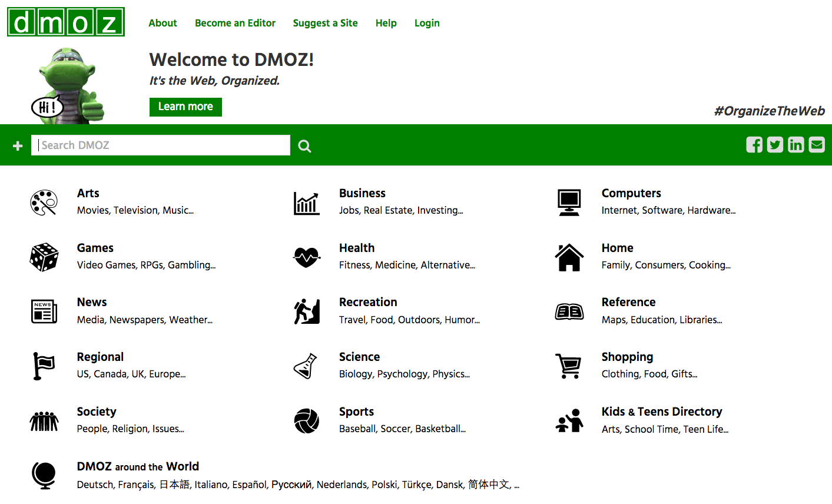Open Become an Editor page

[x=235, y=23]
